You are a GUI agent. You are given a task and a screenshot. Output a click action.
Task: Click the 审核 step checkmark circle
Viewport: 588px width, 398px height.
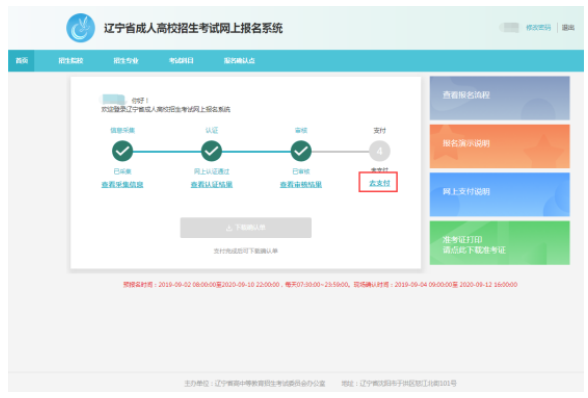click(x=301, y=151)
